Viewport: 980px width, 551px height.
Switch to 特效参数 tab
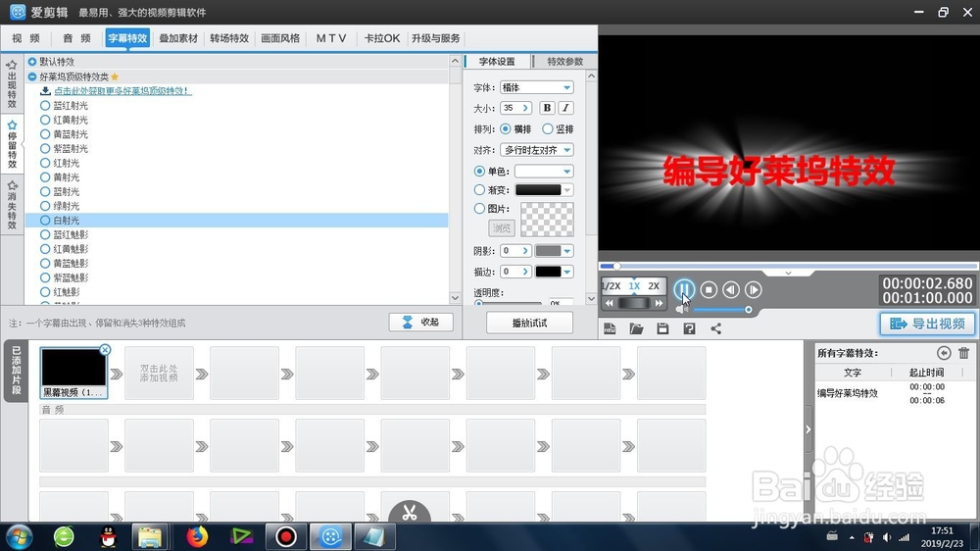pos(565,62)
